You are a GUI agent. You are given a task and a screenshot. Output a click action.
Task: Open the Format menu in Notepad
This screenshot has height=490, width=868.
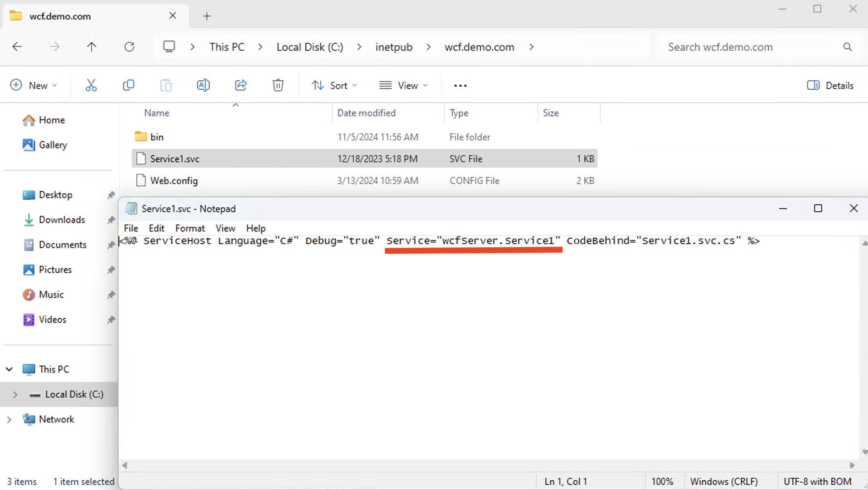(190, 228)
